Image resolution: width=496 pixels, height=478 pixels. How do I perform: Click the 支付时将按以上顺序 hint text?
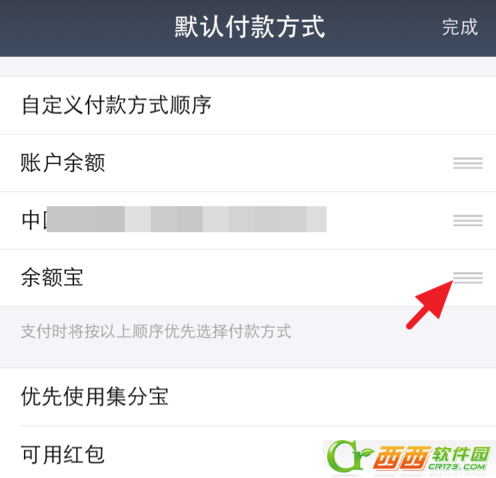click(x=156, y=332)
